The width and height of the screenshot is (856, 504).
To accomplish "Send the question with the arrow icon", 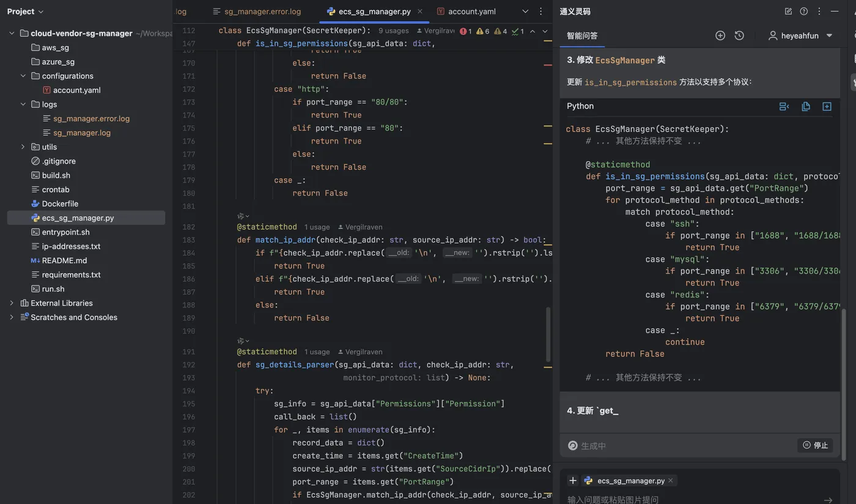I will coord(828,500).
